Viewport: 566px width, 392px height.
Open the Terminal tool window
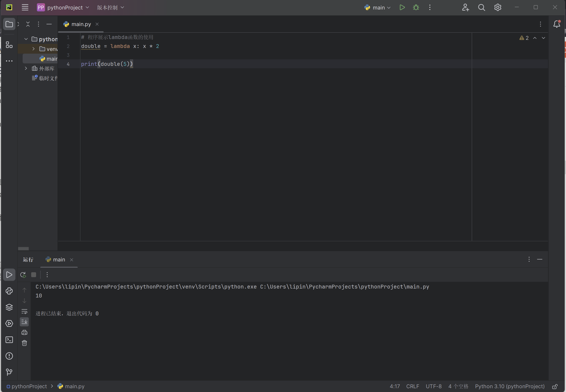[9, 340]
